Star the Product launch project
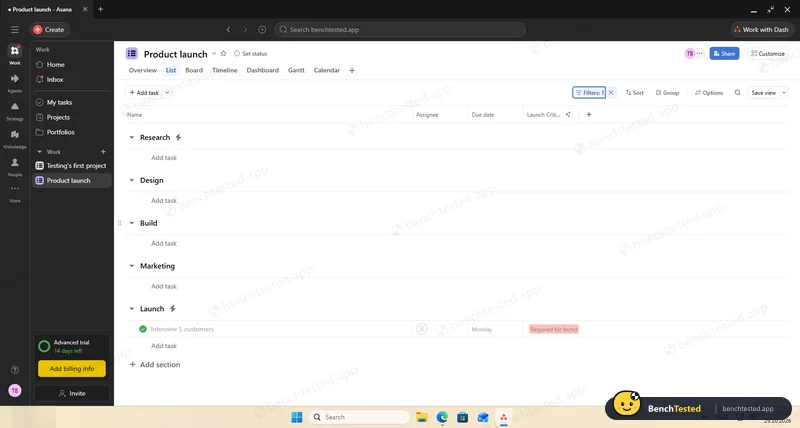This screenshot has height=428, width=800. [x=223, y=54]
